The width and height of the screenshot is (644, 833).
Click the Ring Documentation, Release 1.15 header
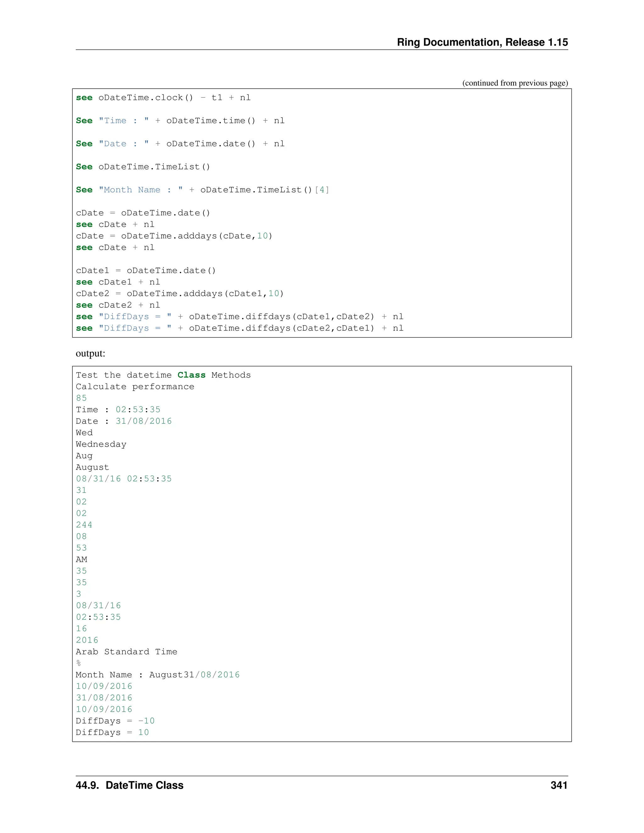pyautogui.click(x=482, y=42)
